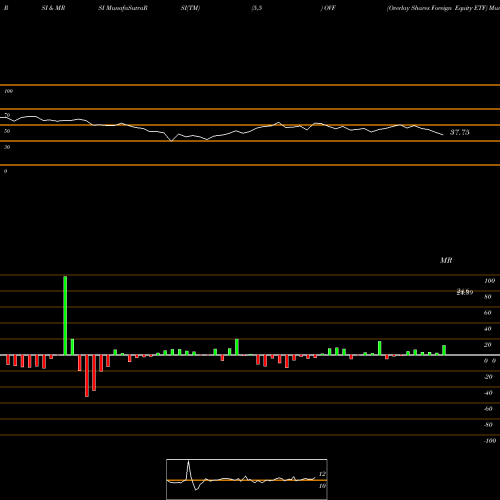Click the RSI 70 axis label

click(x=7, y=115)
